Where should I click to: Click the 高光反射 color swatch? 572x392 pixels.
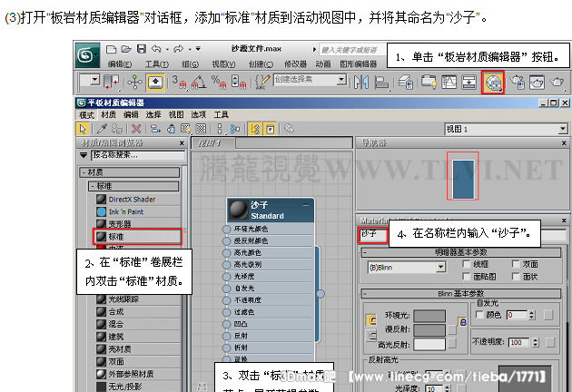429,344
